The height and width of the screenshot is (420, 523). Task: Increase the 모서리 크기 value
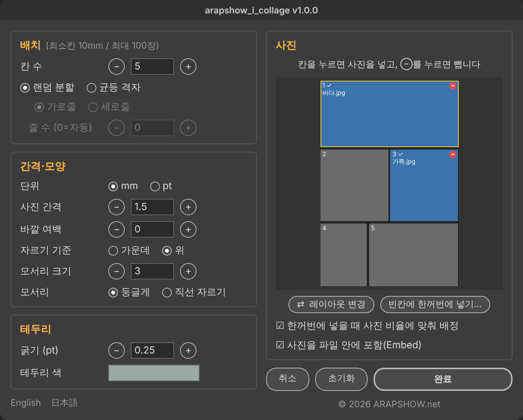coord(188,271)
